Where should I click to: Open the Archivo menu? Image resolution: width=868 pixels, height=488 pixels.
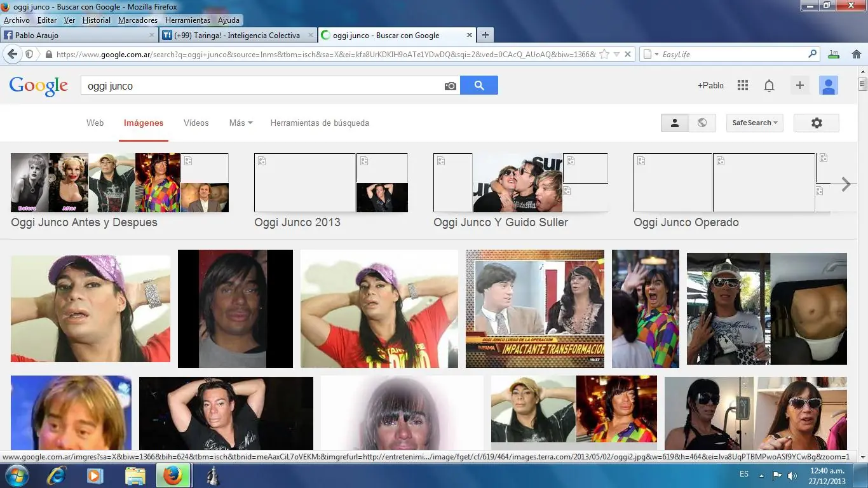[x=17, y=20]
